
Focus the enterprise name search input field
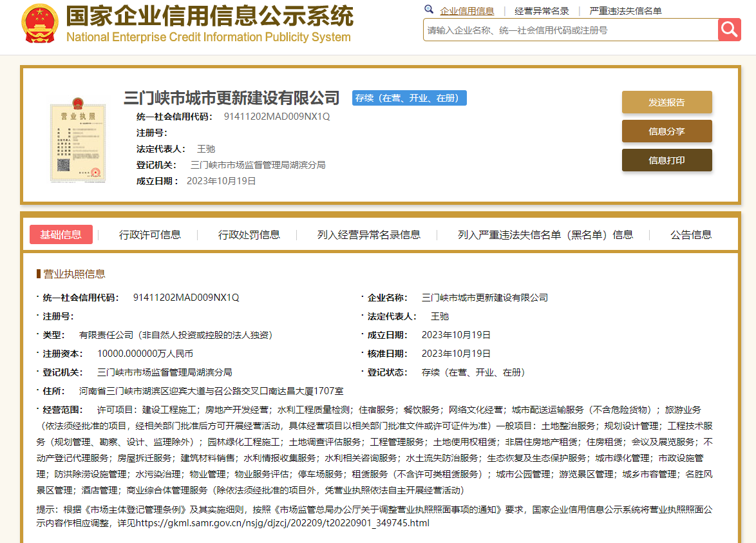pyautogui.click(x=571, y=30)
